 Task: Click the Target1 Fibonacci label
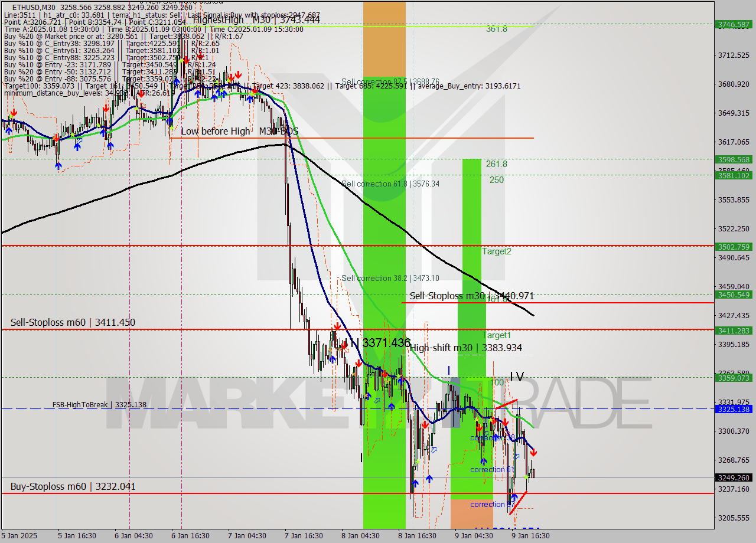(x=497, y=335)
